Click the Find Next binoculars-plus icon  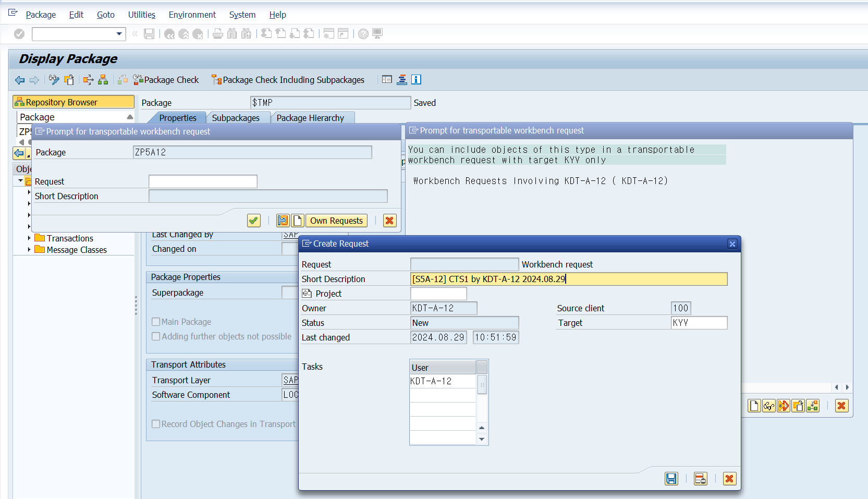[x=246, y=34]
